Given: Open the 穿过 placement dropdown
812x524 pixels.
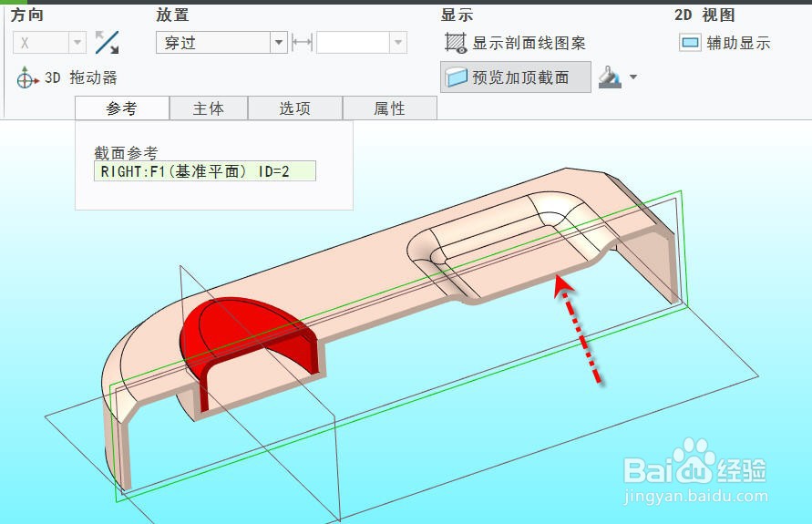Looking at the screenshot, I should click(279, 43).
